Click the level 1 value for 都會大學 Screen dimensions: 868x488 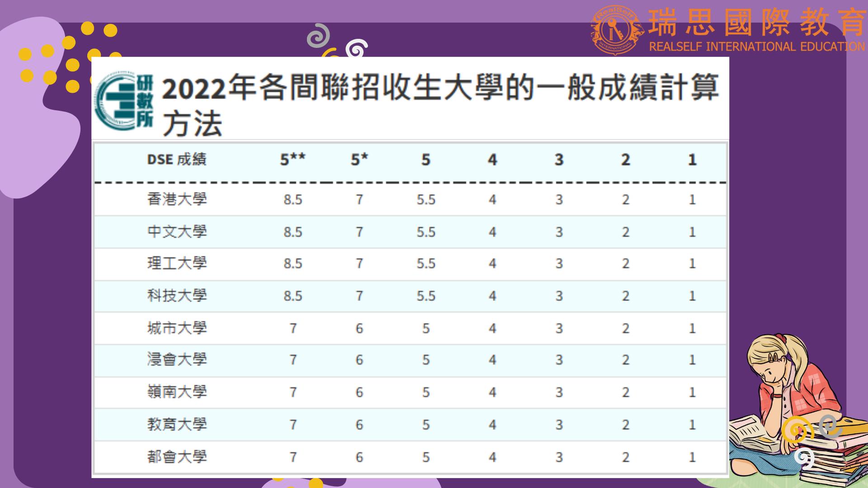click(692, 458)
